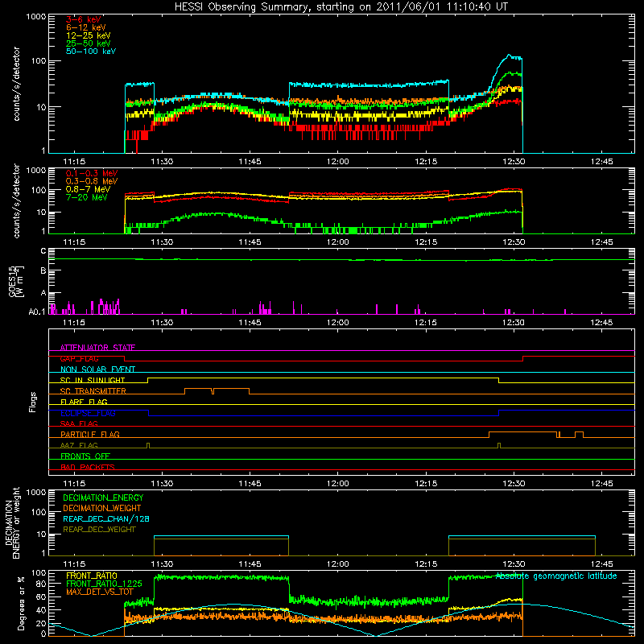Click the 11:45 tick under the Flags panel

pos(250,484)
